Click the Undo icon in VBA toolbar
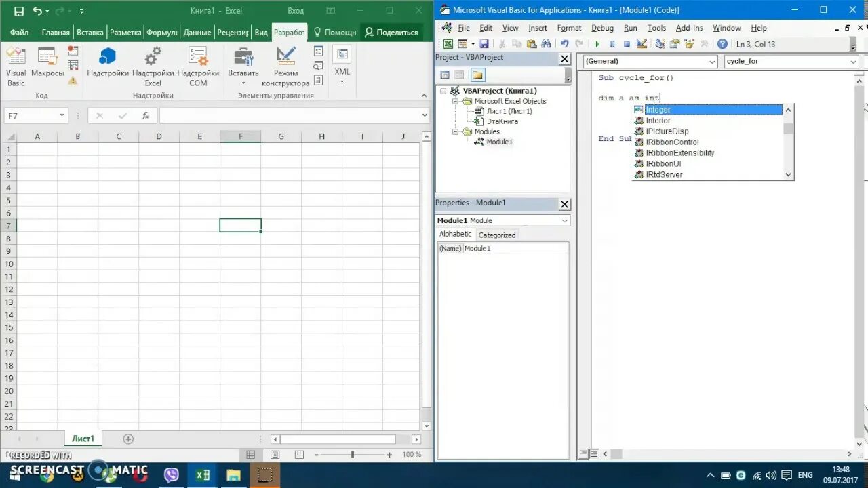The height and width of the screenshot is (488, 868). [x=564, y=44]
